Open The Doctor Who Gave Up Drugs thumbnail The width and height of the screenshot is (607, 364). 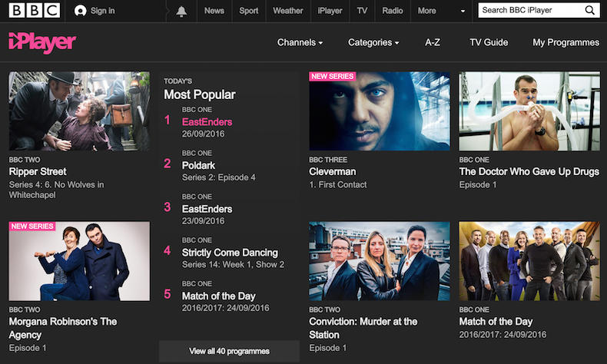529,111
